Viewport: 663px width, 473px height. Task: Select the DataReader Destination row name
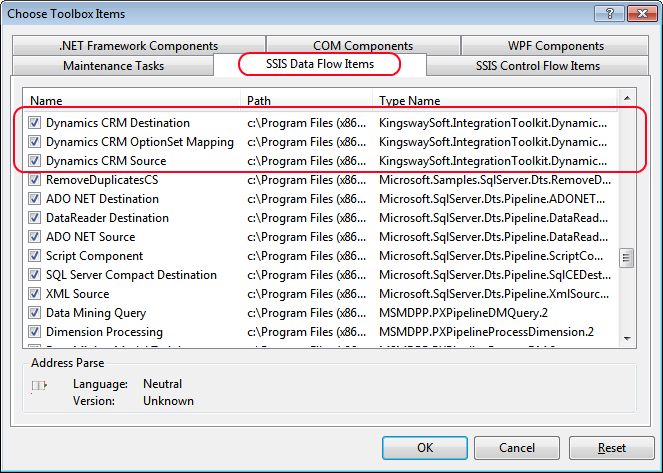pyautogui.click(x=107, y=218)
